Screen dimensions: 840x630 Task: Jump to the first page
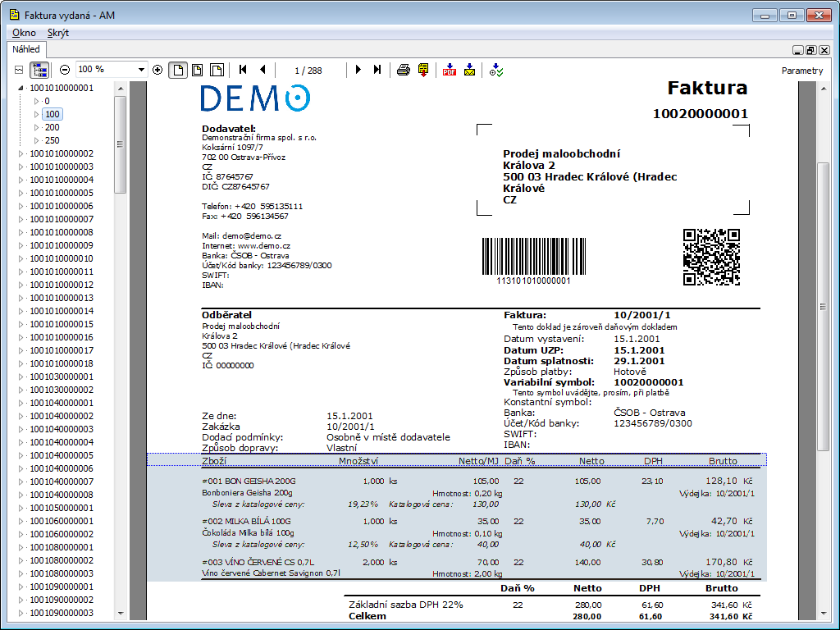243,70
